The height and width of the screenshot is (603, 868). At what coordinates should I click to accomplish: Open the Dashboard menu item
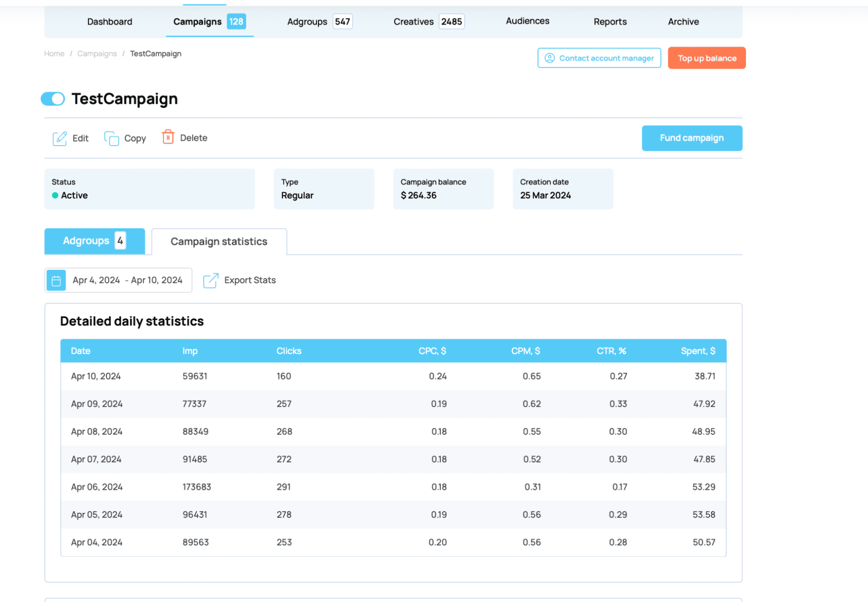click(109, 22)
